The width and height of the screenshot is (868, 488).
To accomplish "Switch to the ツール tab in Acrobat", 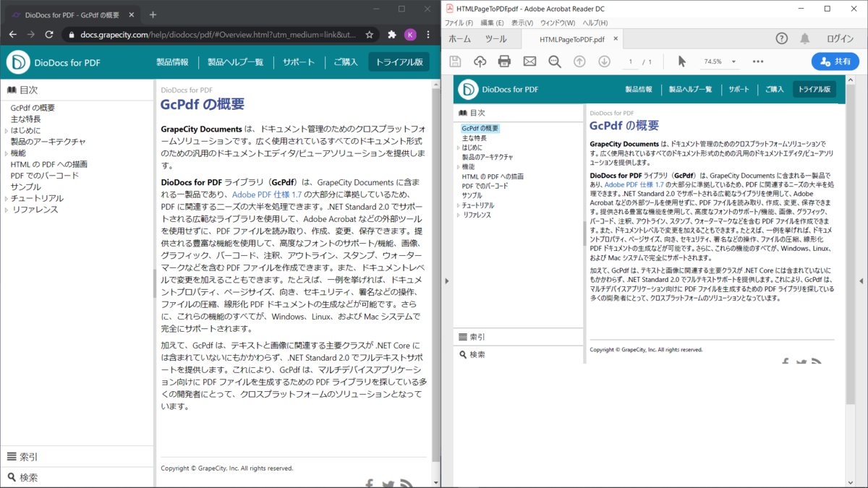I will [x=496, y=39].
